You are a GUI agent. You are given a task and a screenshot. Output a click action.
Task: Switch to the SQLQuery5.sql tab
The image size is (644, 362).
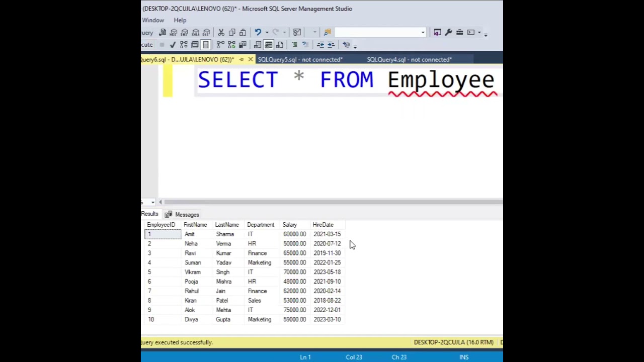[x=300, y=59]
